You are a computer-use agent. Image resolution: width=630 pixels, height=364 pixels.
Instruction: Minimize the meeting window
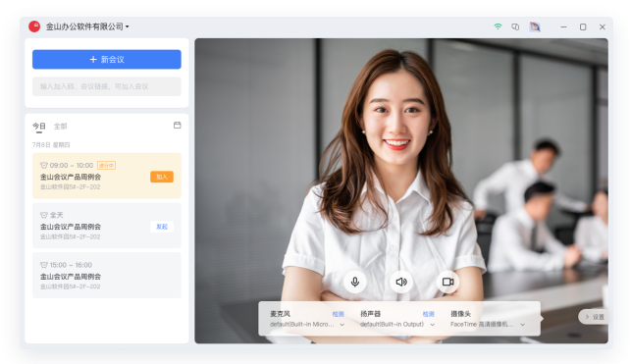[563, 26]
